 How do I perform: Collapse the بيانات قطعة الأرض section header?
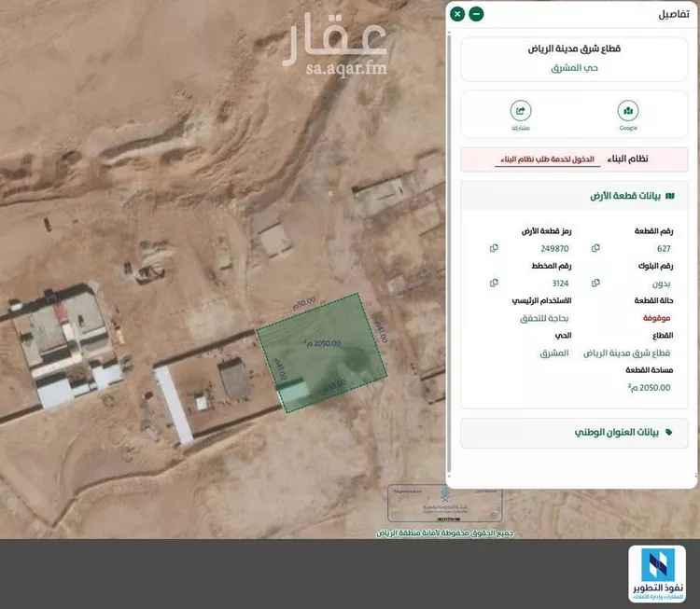point(574,196)
